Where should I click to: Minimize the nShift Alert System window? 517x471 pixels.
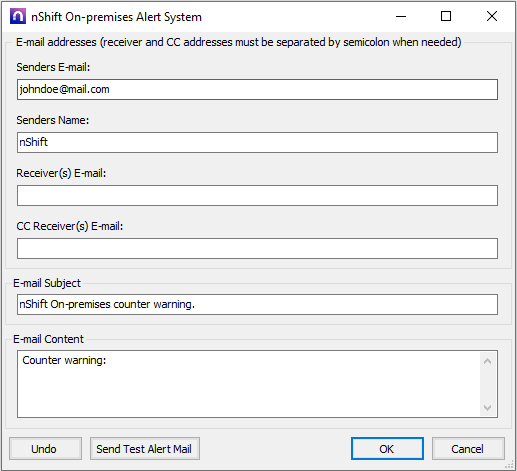[x=401, y=16]
